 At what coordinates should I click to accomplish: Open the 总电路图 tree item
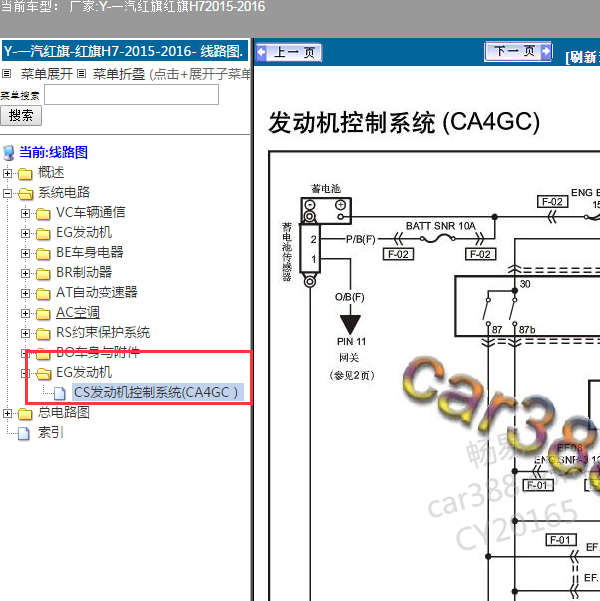(x=64, y=412)
